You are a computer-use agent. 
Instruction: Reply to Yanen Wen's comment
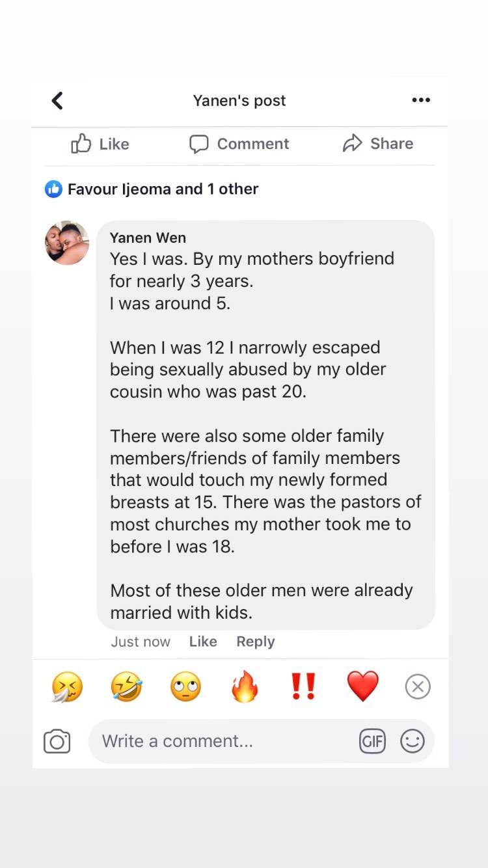point(255,642)
